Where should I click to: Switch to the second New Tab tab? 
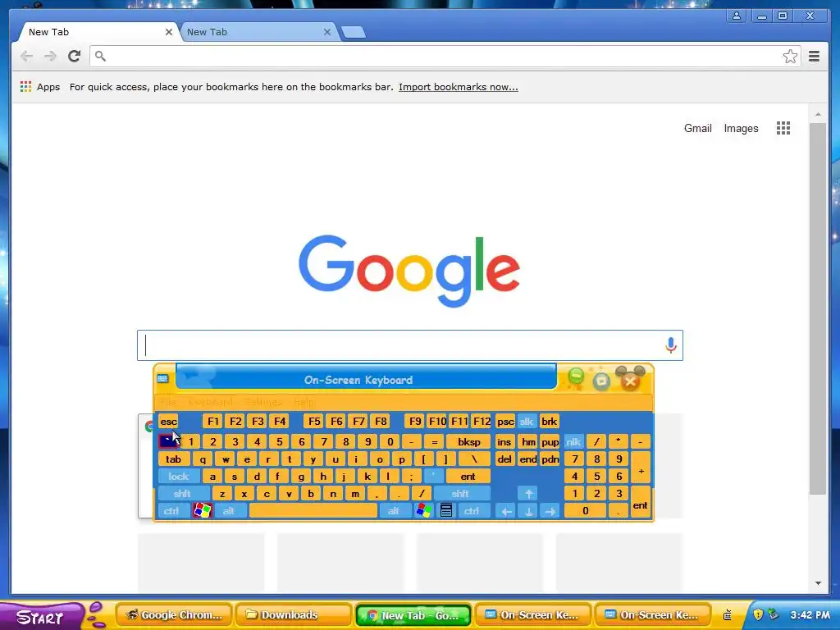[257, 32]
